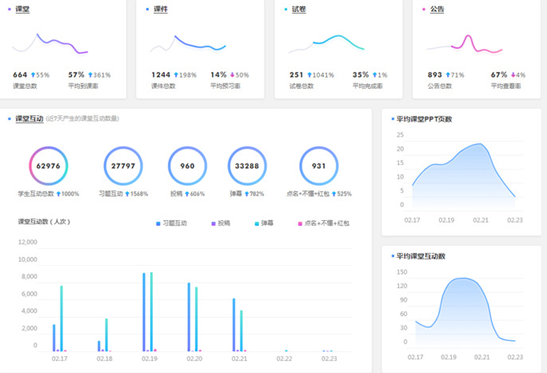Image resolution: width=547 pixels, height=373 pixels.
Task: Click the 62976 student interaction ring
Action: [48, 166]
